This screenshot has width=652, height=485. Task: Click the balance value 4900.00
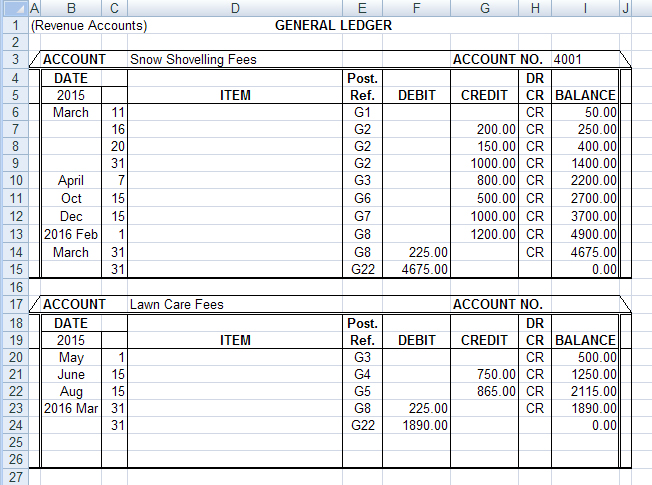[x=594, y=234]
